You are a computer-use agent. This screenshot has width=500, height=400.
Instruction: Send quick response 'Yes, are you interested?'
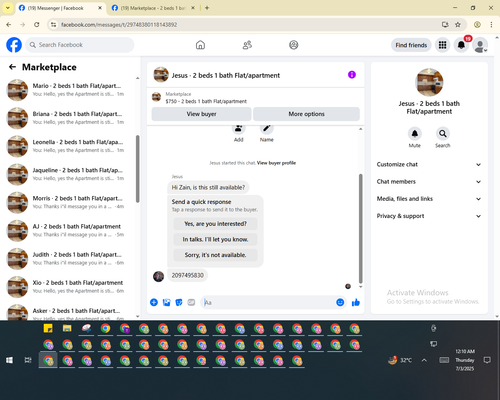pyautogui.click(x=215, y=224)
